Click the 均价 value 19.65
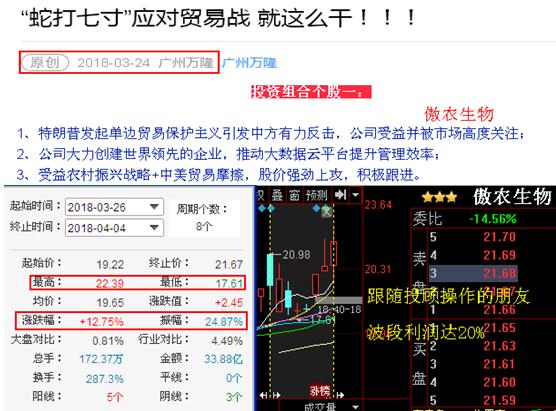The width and height of the screenshot is (556, 411). tap(110, 302)
